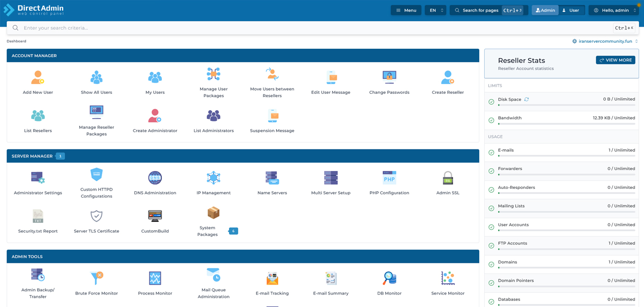Open DNS Administration icon

click(155, 178)
